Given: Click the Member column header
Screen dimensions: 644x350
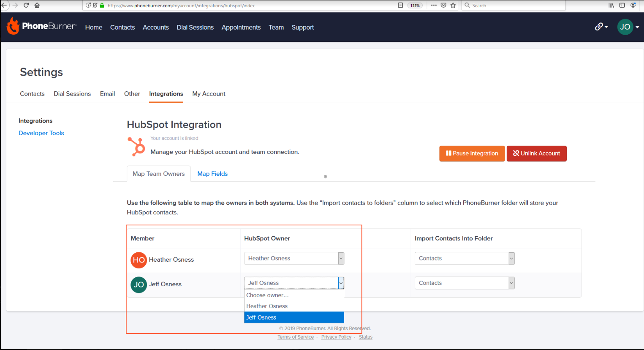Looking at the screenshot, I should point(143,238).
